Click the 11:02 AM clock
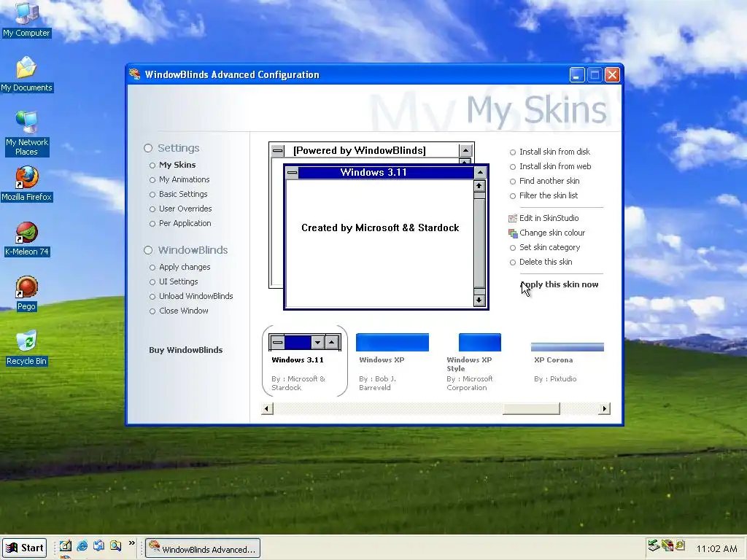747x560 pixels. (716, 548)
